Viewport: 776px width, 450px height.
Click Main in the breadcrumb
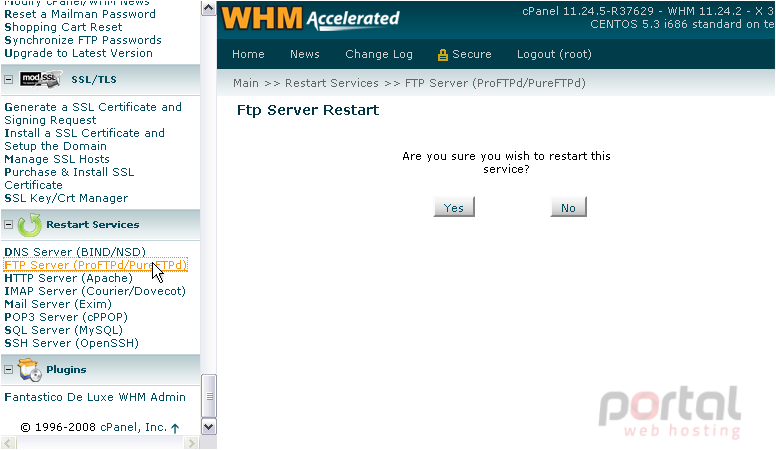(x=246, y=83)
